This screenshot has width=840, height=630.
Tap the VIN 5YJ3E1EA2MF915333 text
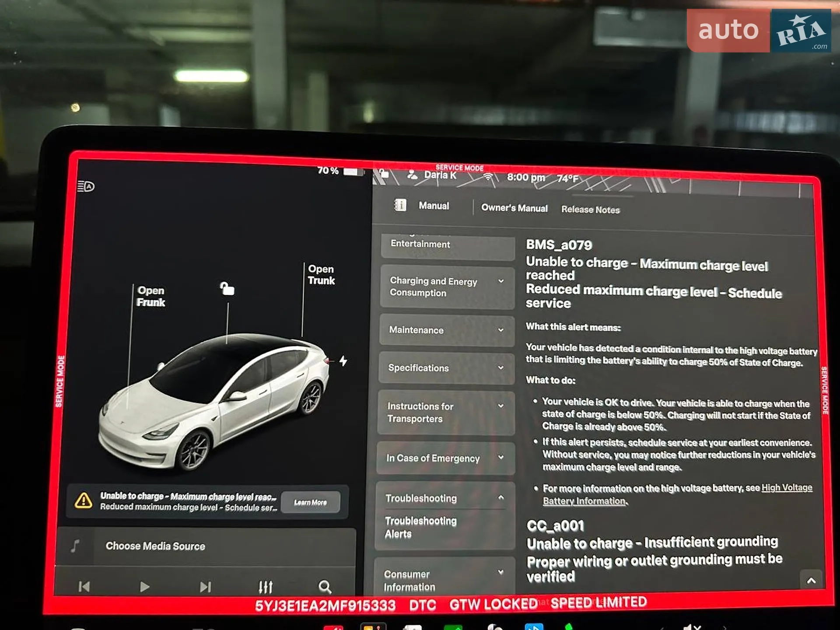coord(325,605)
